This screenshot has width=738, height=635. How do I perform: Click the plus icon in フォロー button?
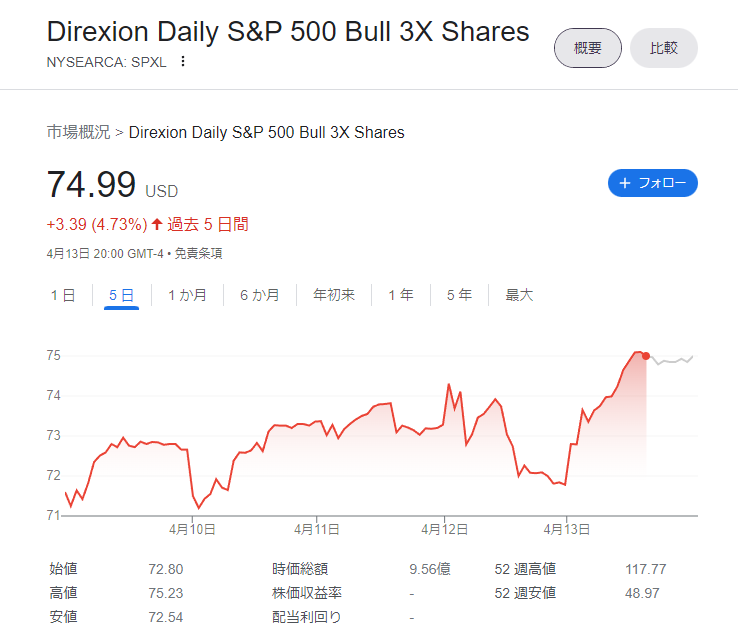(625, 183)
